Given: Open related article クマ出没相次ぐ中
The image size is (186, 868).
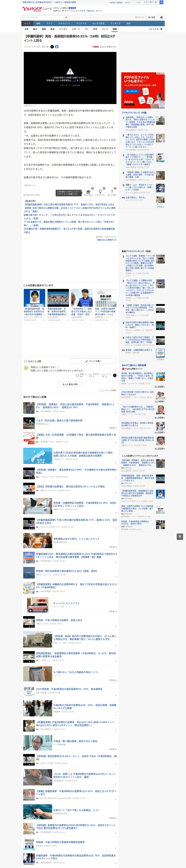Looking at the screenshot, I should click(x=69, y=224).
